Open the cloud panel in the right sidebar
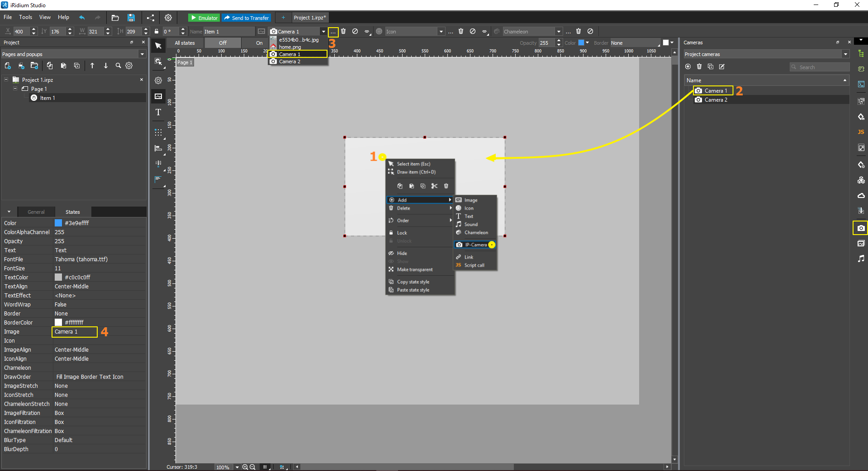 point(861,196)
